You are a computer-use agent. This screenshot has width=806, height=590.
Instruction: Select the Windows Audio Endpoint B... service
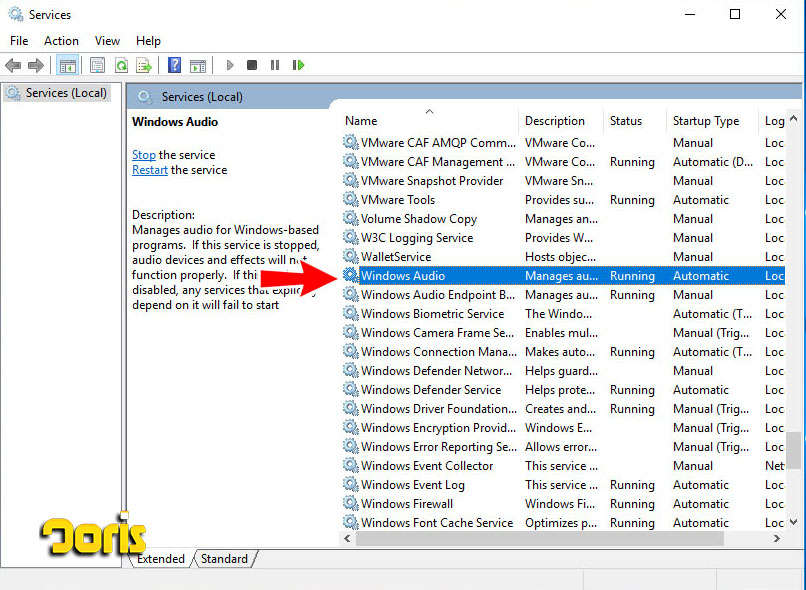click(563, 294)
